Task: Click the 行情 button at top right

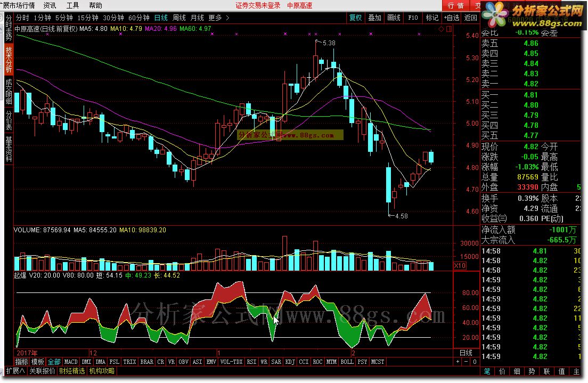Action: (x=455, y=6)
